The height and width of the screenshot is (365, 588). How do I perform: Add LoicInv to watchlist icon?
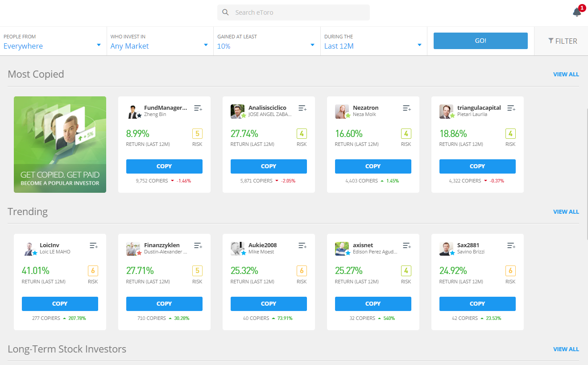[94, 245]
